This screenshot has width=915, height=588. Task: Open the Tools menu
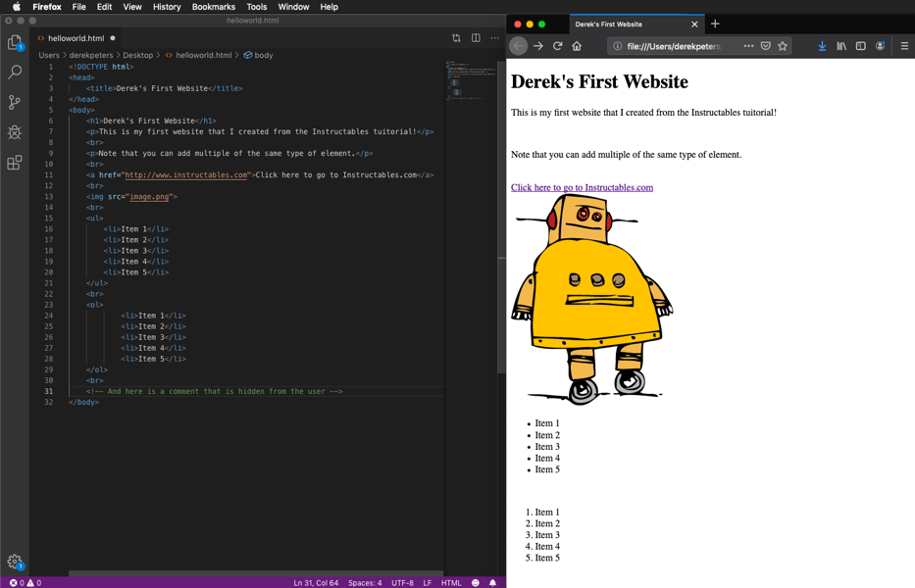click(x=256, y=7)
